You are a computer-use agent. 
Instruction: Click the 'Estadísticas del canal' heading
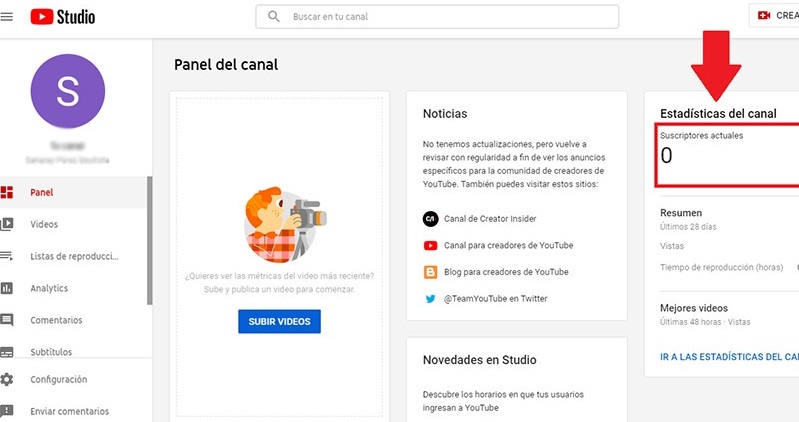(x=718, y=114)
